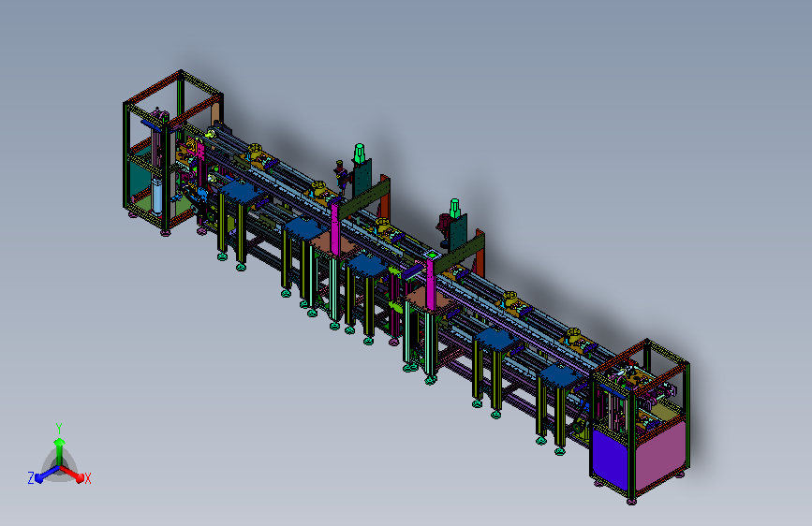Select the pink side panel on right enclosure
The width and height of the screenshot is (812, 526).
661,454
